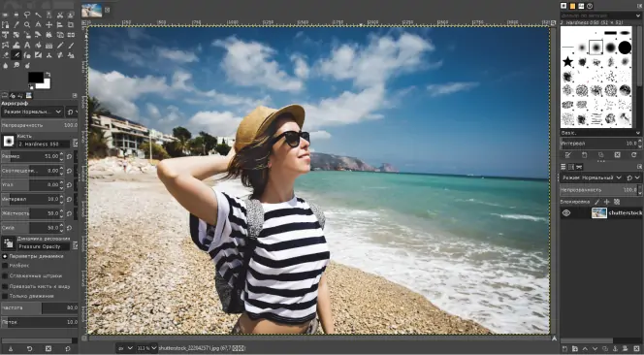Open tool options panel configure menu
Screen dimensions: 644x355
tap(75, 96)
